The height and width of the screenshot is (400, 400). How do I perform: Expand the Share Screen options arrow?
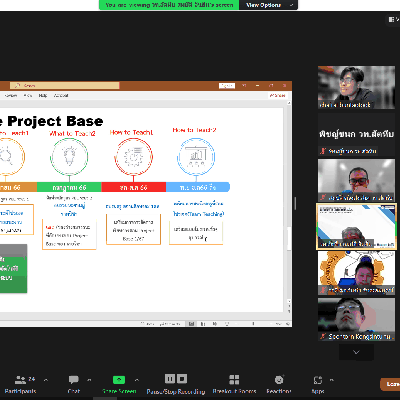point(137,380)
